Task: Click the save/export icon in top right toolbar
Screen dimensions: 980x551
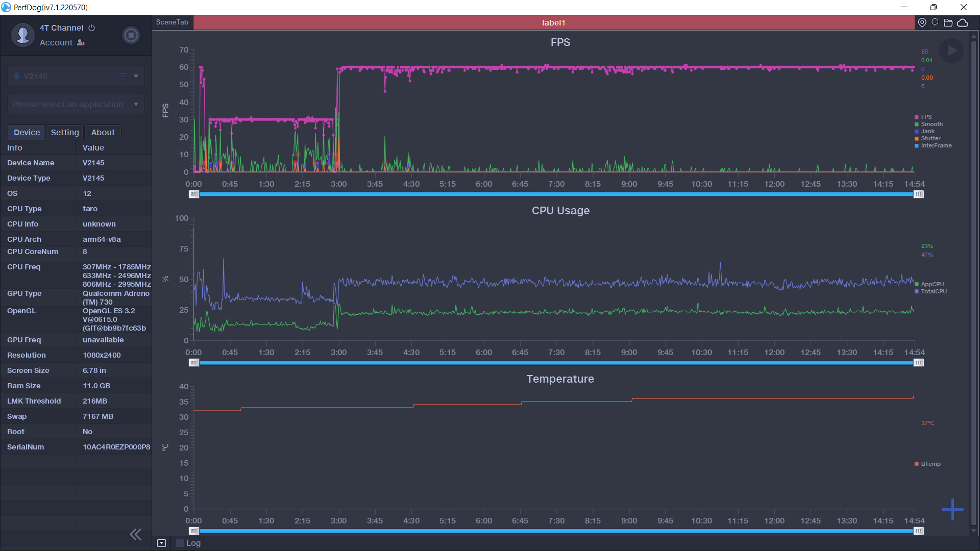Action: (948, 22)
